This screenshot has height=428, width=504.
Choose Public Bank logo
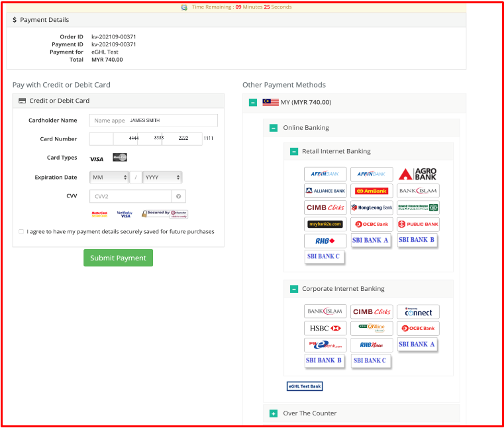coord(418,224)
